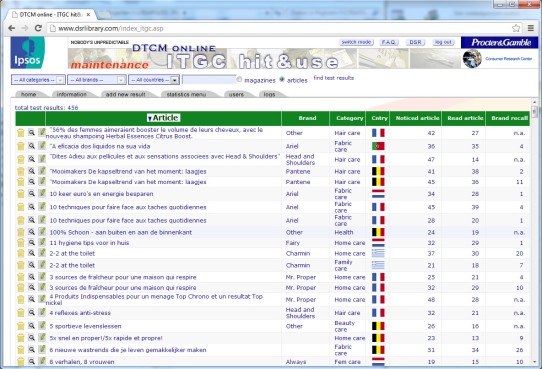View details of '100% Schoon' article
Screen dimensions: 542x369
(31, 232)
